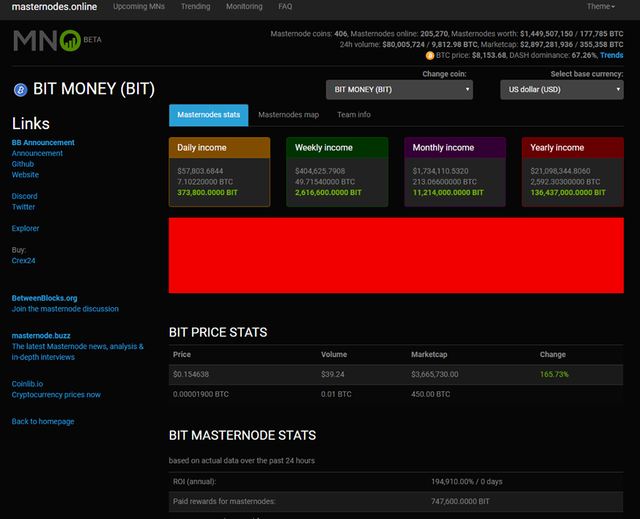Click the marketcap value $3,665,730.00
640x519 pixels.
tap(435, 375)
